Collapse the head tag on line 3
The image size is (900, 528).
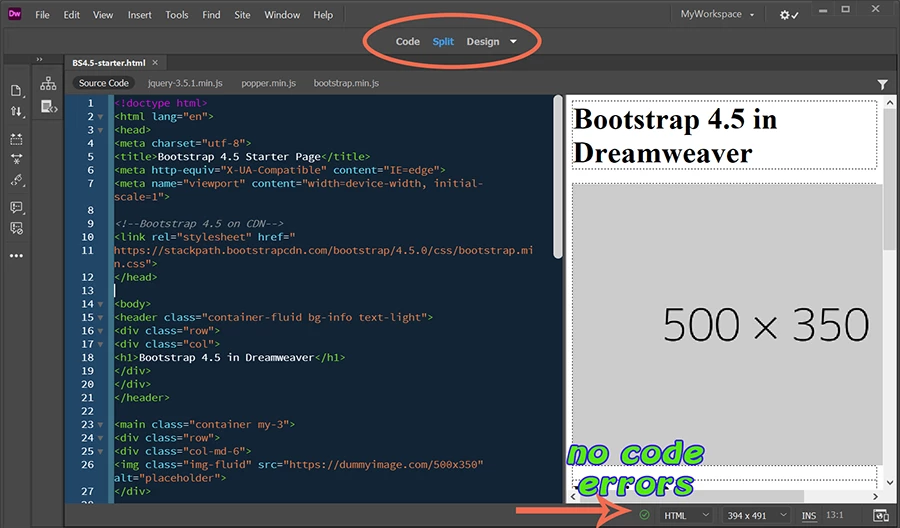(x=100, y=130)
